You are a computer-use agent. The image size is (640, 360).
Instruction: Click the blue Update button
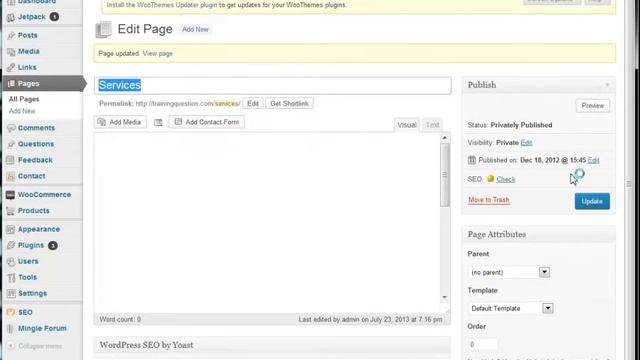(x=592, y=201)
